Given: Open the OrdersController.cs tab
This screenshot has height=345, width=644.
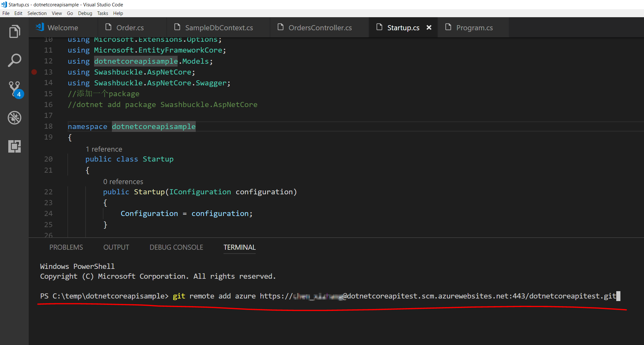Looking at the screenshot, I should pyautogui.click(x=320, y=28).
